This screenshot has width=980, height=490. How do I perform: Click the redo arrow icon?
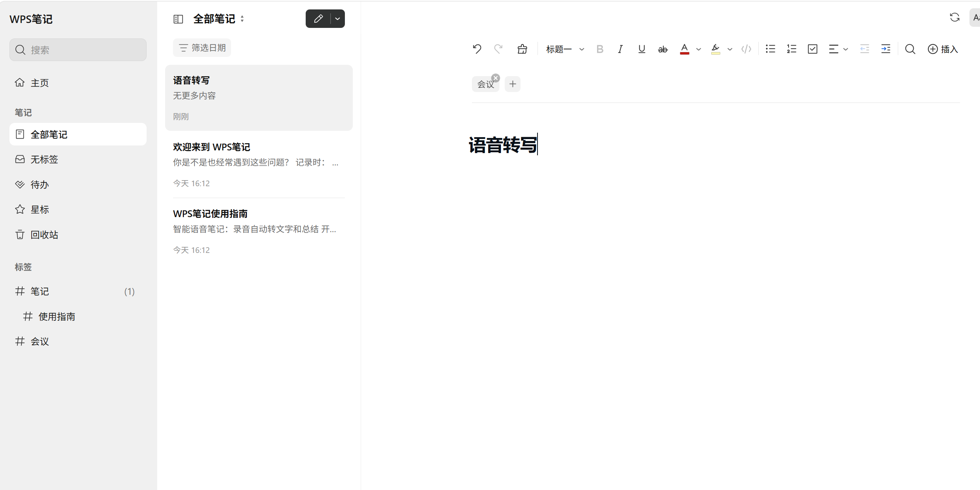pos(498,49)
